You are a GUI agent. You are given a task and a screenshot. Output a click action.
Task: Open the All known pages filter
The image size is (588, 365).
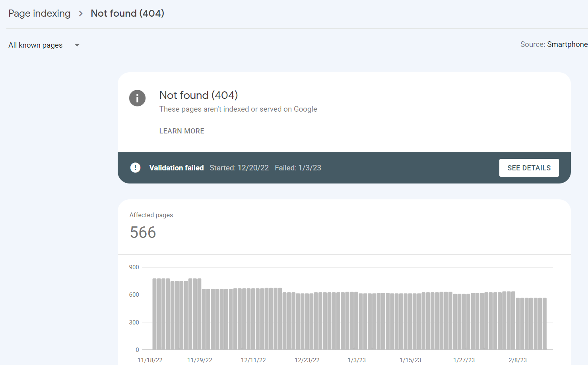(36, 45)
